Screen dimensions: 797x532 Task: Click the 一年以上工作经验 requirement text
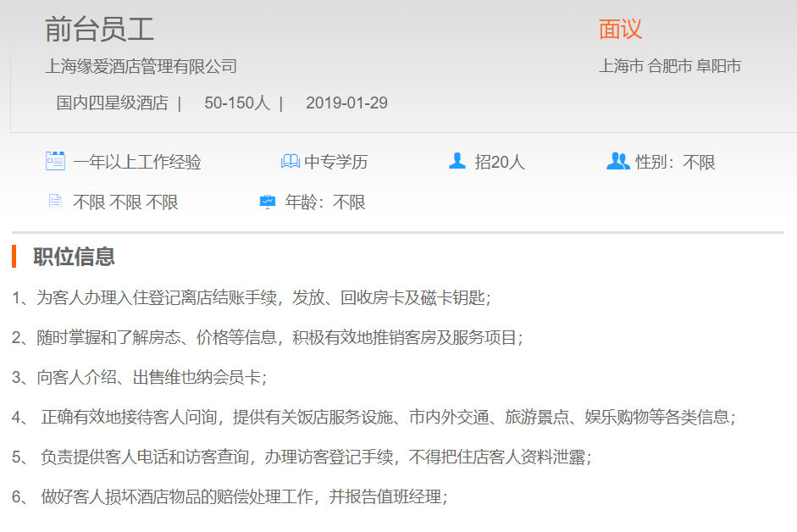click(137, 162)
